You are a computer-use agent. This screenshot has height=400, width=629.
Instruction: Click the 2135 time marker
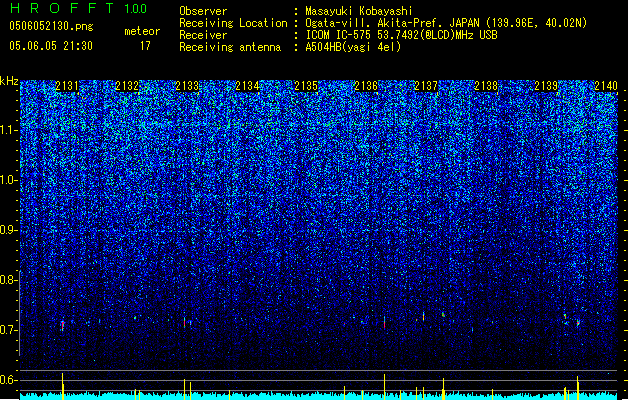(x=306, y=86)
